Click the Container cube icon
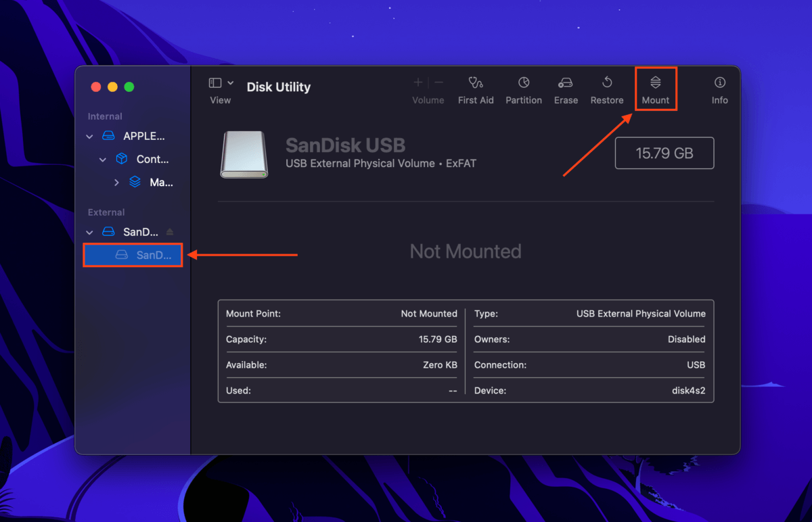812x522 pixels. (x=122, y=159)
